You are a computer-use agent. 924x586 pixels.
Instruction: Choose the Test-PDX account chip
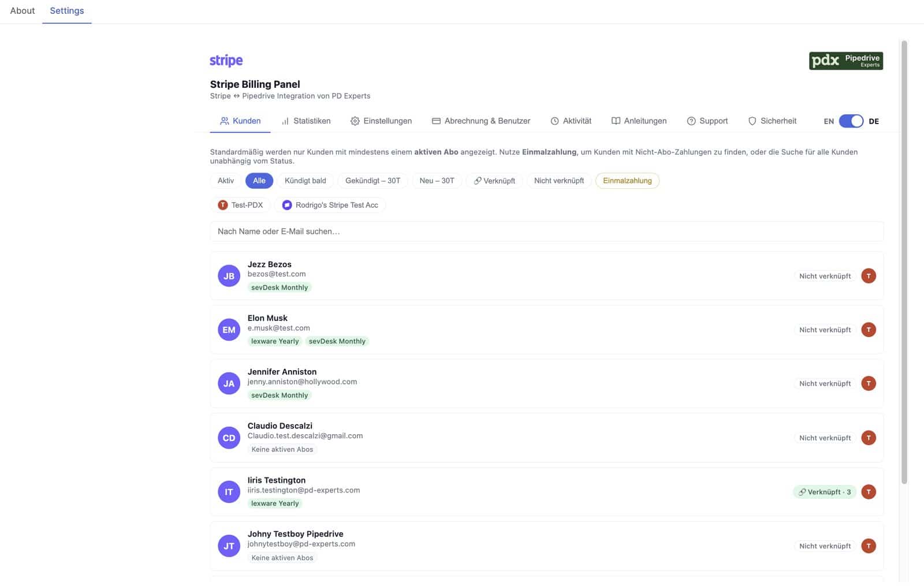pos(240,205)
